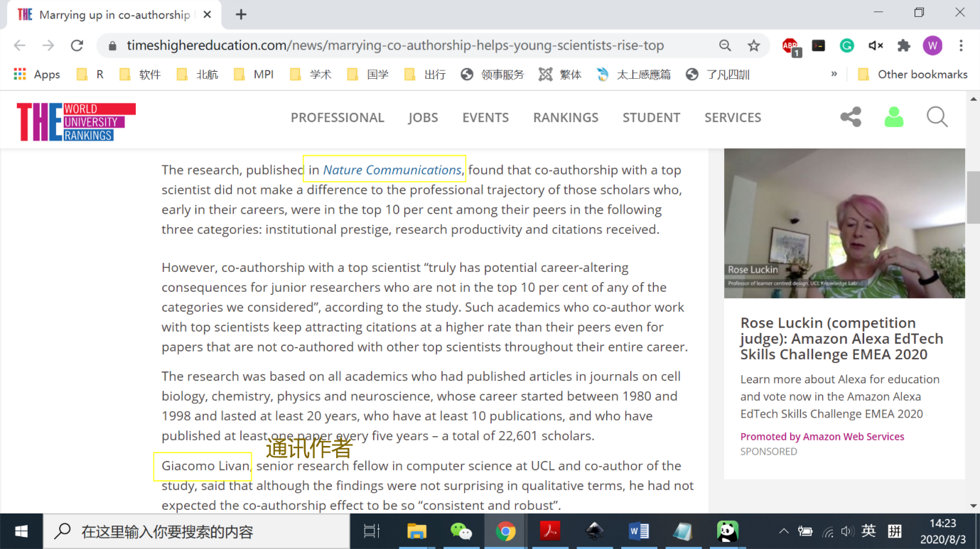Open the site search magnifier icon
Viewport: 980px width, 549px height.
tap(937, 117)
